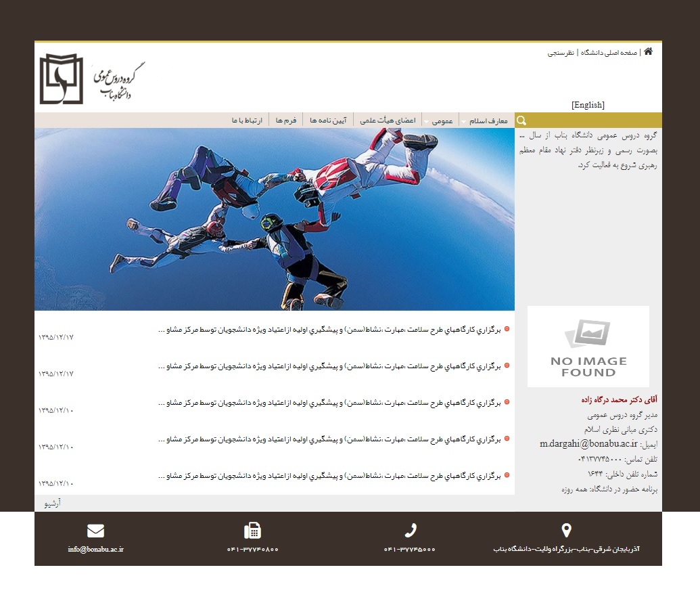Click the شماره تلفن داخلی extension line

622,474
